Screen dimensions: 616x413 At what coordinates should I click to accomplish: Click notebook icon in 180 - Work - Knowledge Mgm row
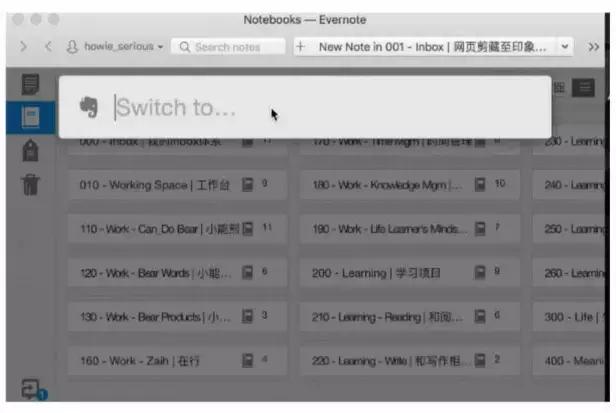480,184
